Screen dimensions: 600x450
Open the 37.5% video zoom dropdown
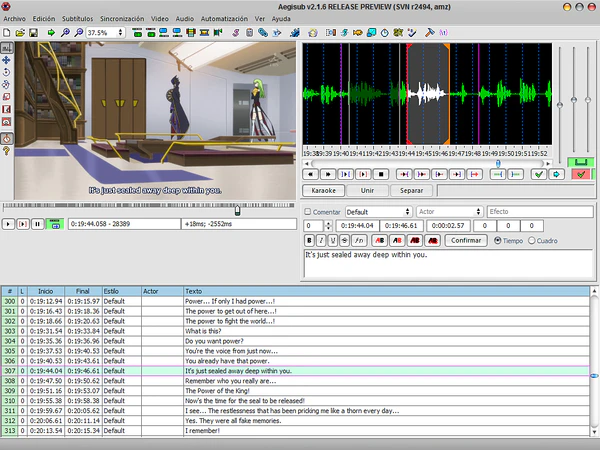(x=107, y=33)
